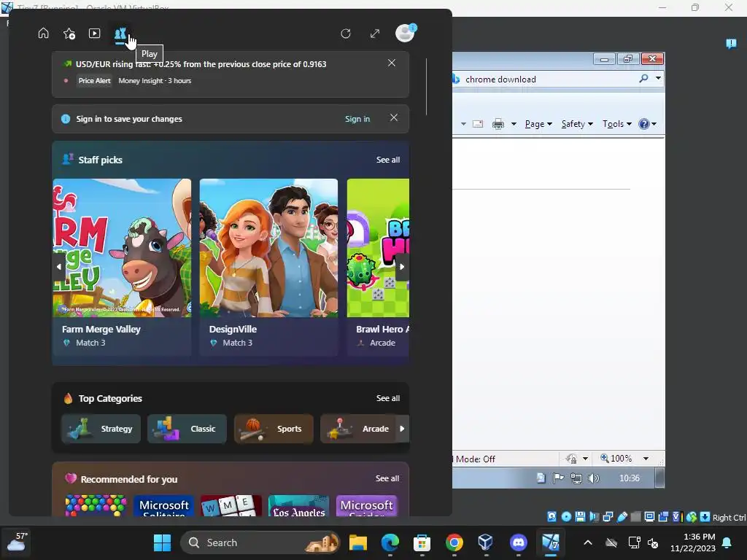Expand widgets board to full size
Viewport: 747px width, 560px height.
point(375,34)
